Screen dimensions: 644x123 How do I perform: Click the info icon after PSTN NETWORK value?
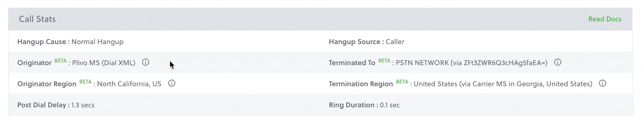tap(558, 62)
